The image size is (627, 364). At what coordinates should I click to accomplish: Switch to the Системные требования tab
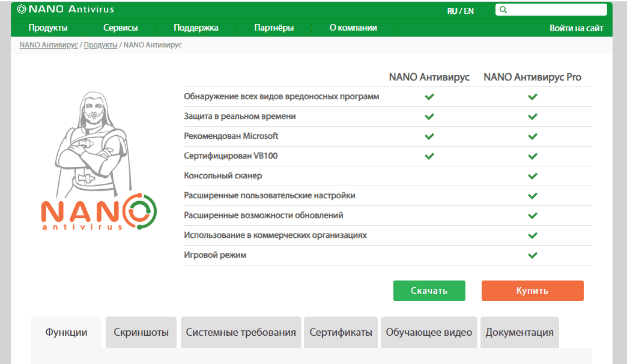pyautogui.click(x=241, y=332)
